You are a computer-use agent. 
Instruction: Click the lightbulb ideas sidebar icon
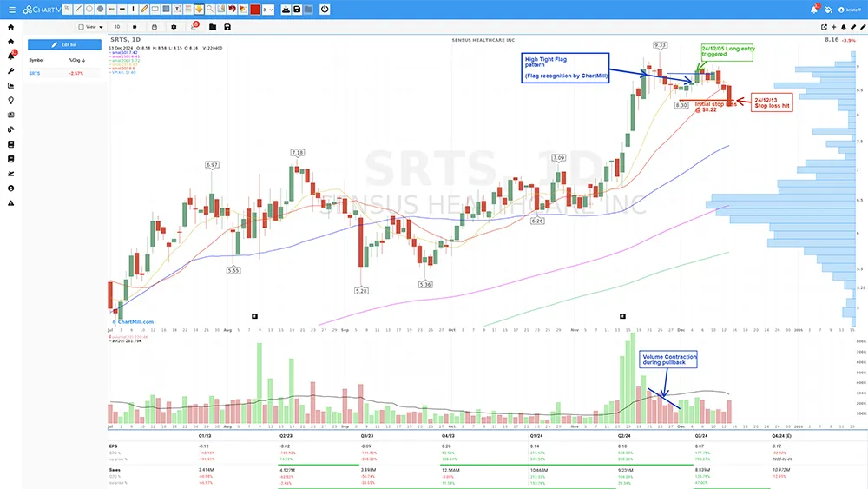(10, 100)
